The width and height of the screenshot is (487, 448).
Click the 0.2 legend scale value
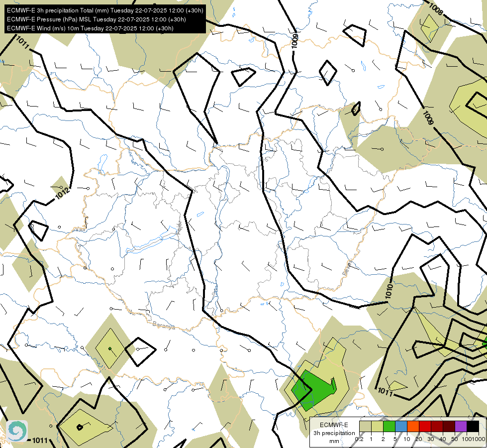[x=359, y=439]
